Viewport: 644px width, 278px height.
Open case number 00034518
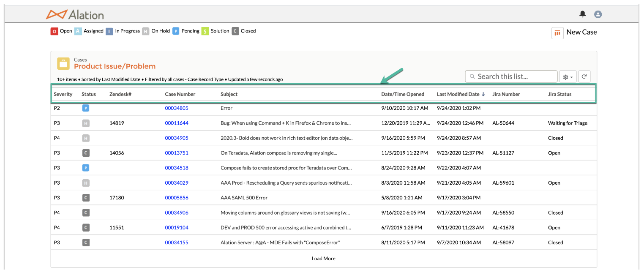point(177,168)
